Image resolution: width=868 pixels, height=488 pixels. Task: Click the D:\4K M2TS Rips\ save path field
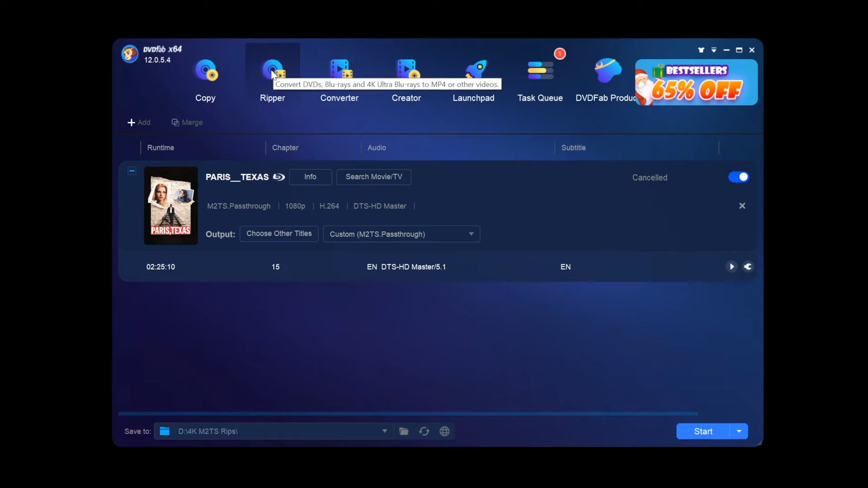coord(274,431)
